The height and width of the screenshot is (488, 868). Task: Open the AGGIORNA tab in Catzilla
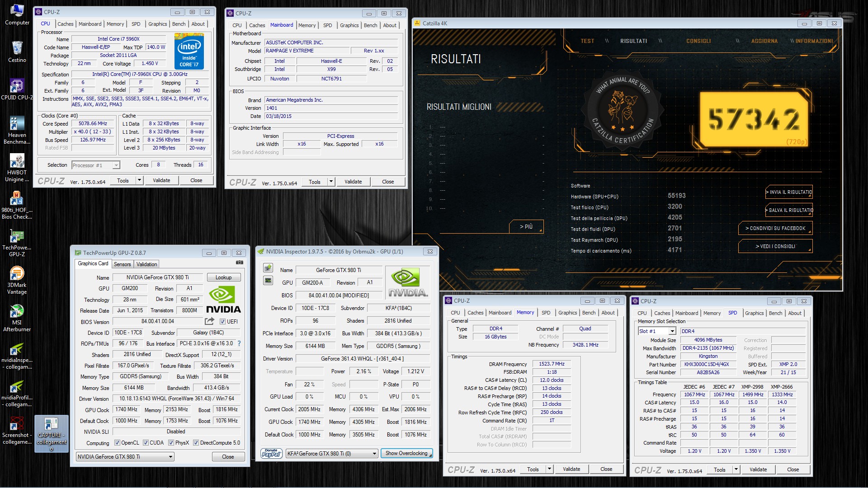(x=764, y=41)
